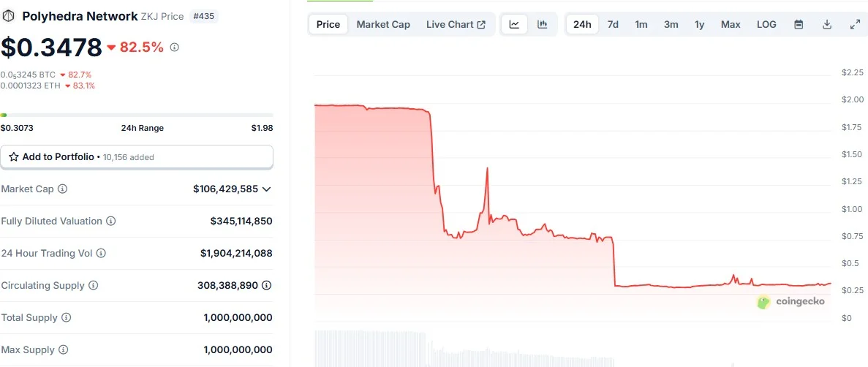Toggle LOG scale on chart
This screenshot has height=367, width=868.
coord(766,24)
